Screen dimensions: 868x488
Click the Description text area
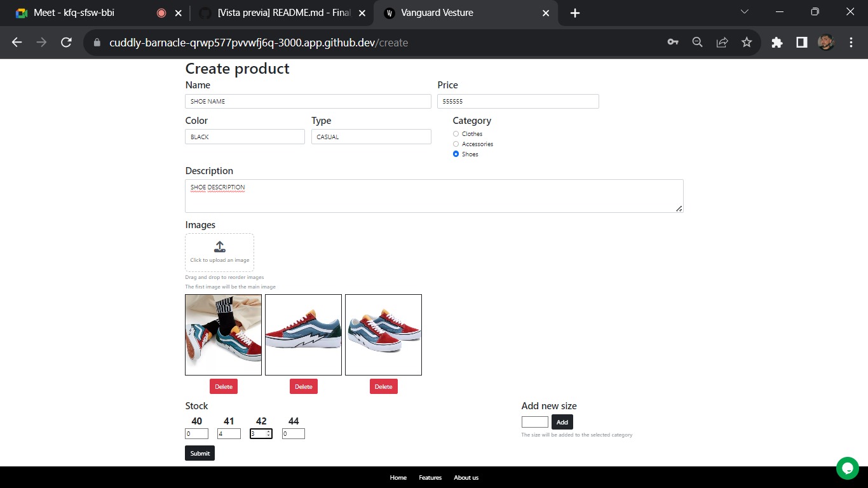pyautogui.click(x=434, y=196)
